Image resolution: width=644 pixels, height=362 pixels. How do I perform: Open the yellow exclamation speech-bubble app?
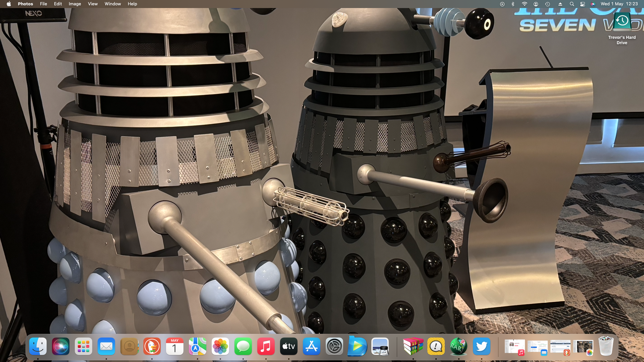[x=436, y=346]
